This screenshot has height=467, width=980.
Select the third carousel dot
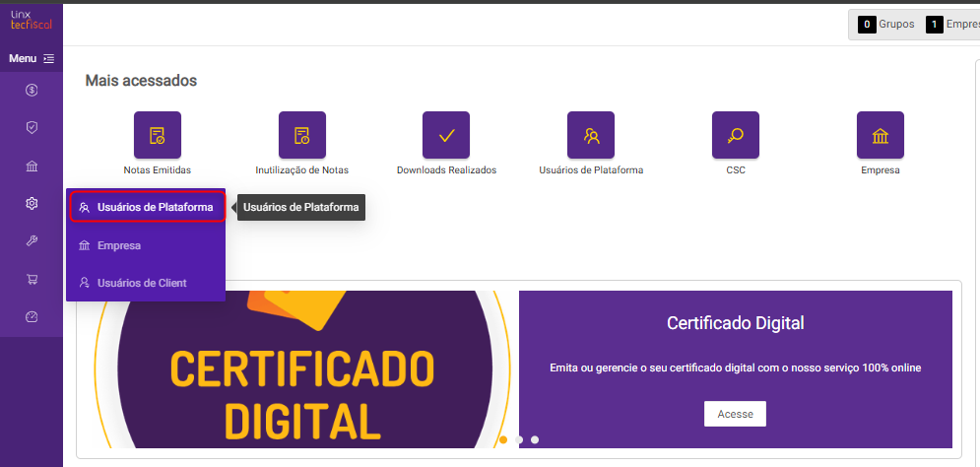[535, 439]
